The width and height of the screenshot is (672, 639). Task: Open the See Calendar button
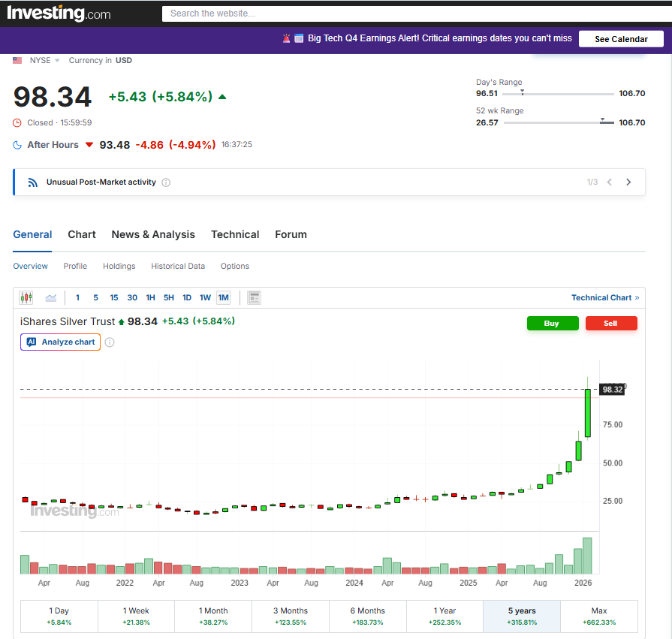[621, 39]
